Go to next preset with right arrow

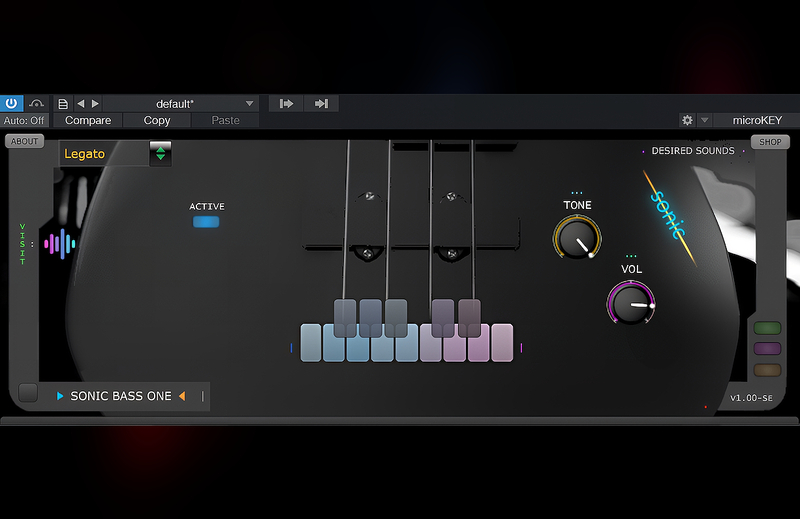pyautogui.click(x=95, y=103)
